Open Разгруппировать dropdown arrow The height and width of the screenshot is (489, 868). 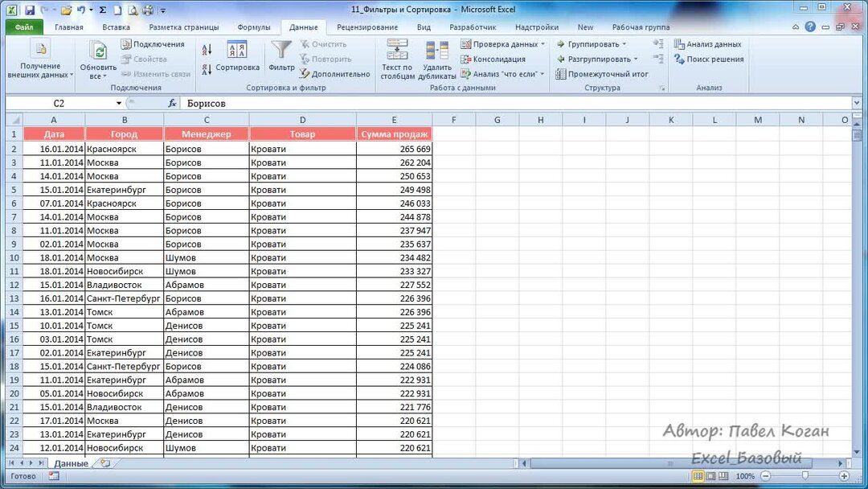point(636,59)
